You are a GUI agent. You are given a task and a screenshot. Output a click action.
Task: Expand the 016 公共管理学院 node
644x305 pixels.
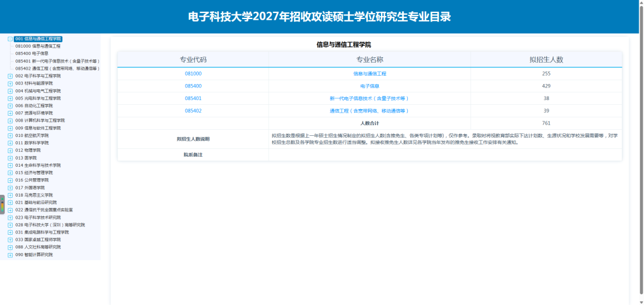10,180
